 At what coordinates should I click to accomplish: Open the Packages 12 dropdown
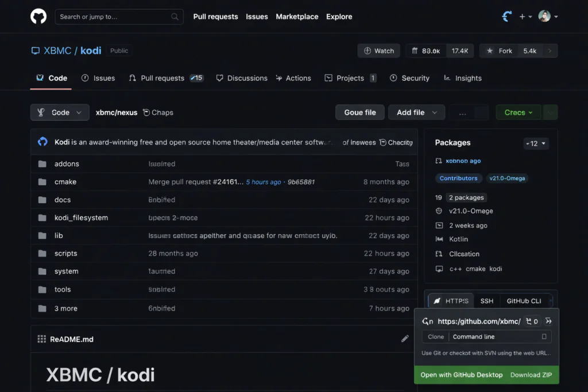(x=536, y=143)
